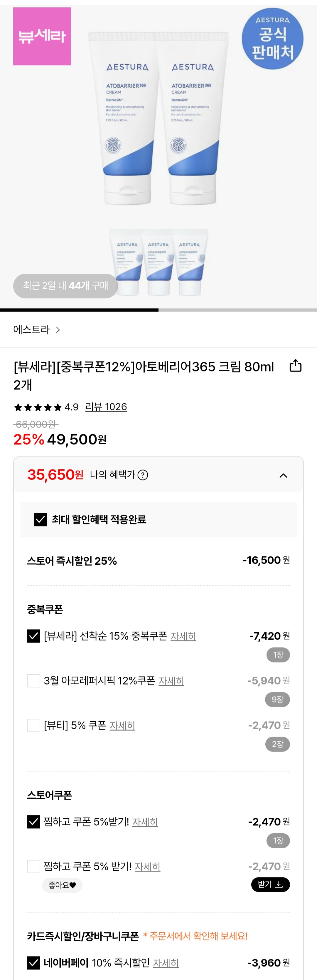The height and width of the screenshot is (980, 317).
Task: Toggle 최대 할인혜택 적용완료 checkbox
Action: (x=40, y=519)
